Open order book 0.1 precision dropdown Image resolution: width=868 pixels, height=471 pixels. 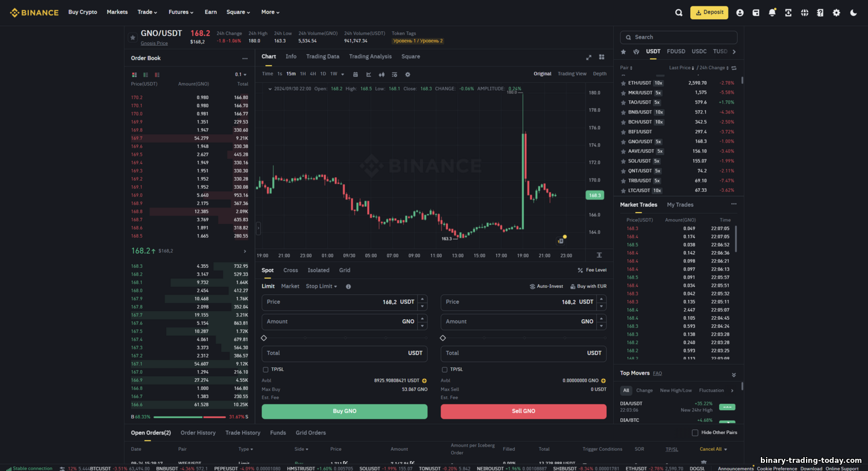[x=241, y=75]
